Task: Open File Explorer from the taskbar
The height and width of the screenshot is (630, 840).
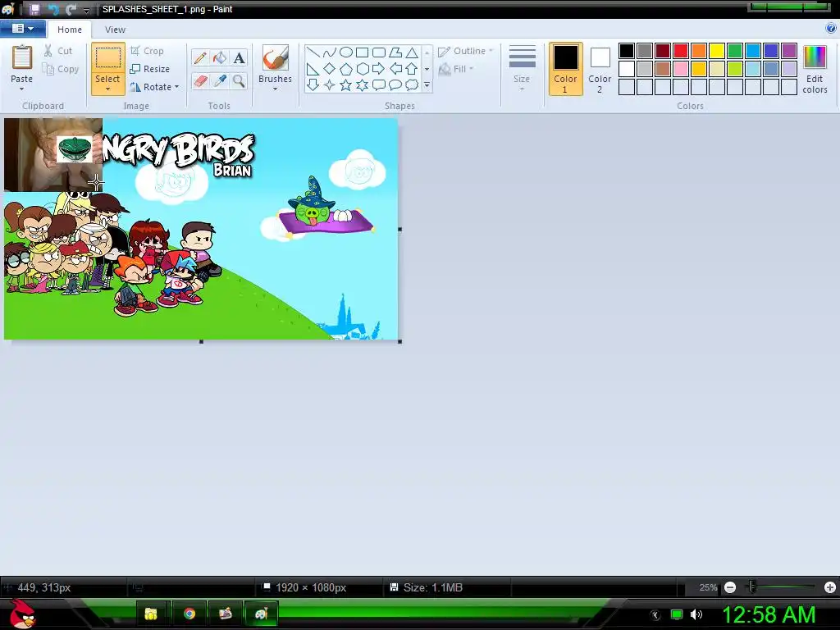Action: (x=152, y=614)
